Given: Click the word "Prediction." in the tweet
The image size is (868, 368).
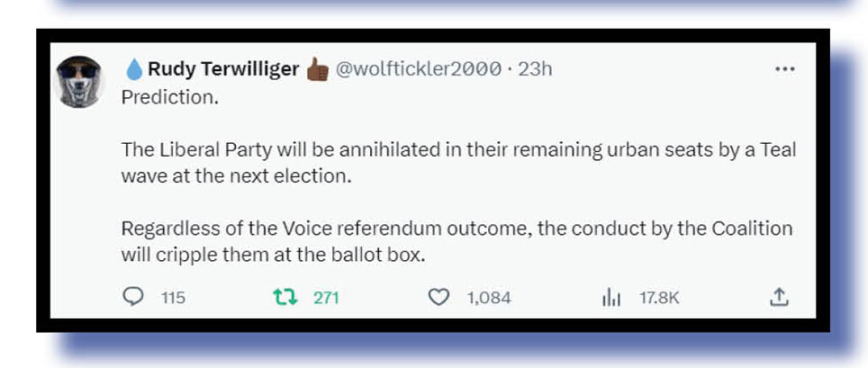Looking at the screenshot, I should point(170,97).
